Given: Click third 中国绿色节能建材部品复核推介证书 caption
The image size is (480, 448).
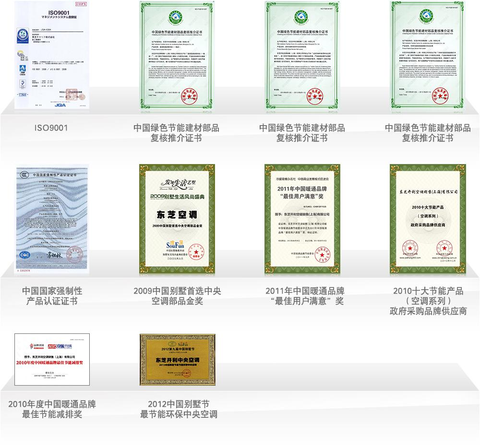Looking at the screenshot, I should pyautogui.click(x=428, y=133).
